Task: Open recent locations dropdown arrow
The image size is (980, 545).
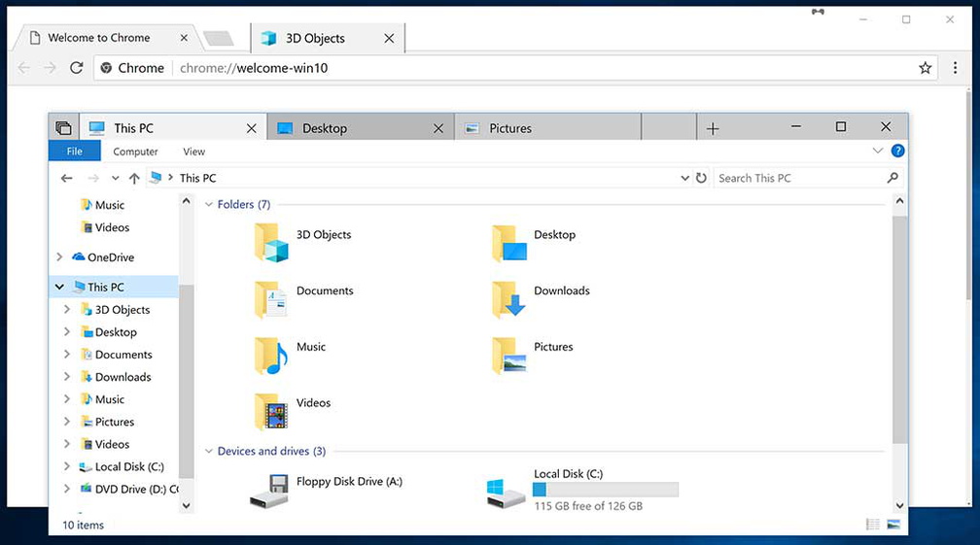Action: pos(115,179)
